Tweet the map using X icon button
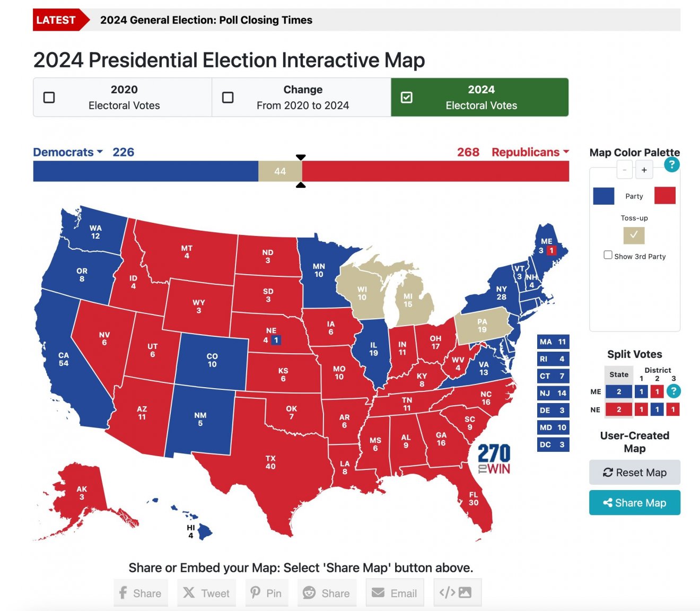The height and width of the screenshot is (611, 700). click(x=206, y=593)
